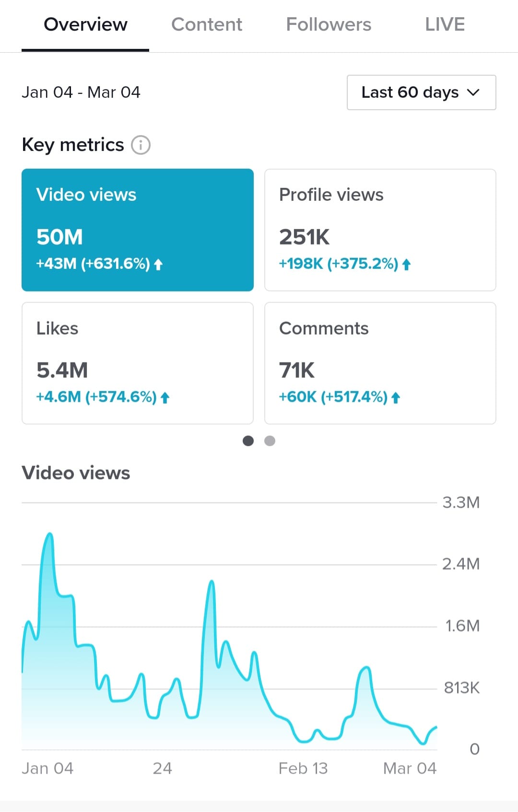518x812 pixels.
Task: Go to first metrics page dot
Action: [x=248, y=441]
